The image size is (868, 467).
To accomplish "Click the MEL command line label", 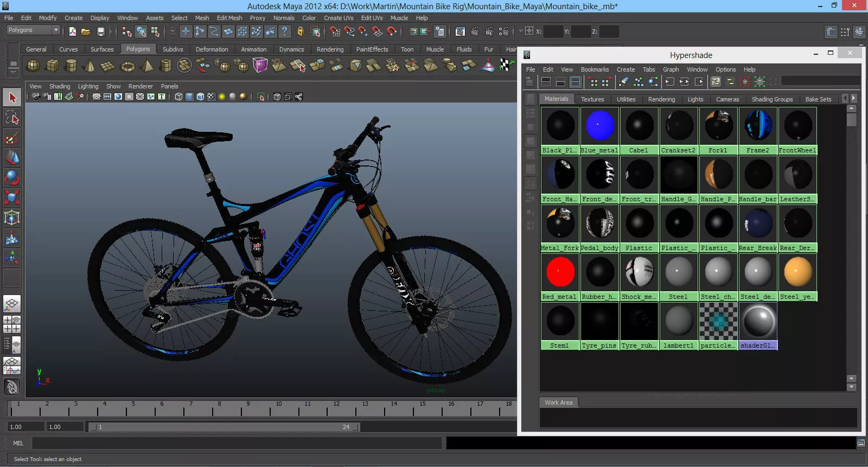I will click(x=18, y=443).
